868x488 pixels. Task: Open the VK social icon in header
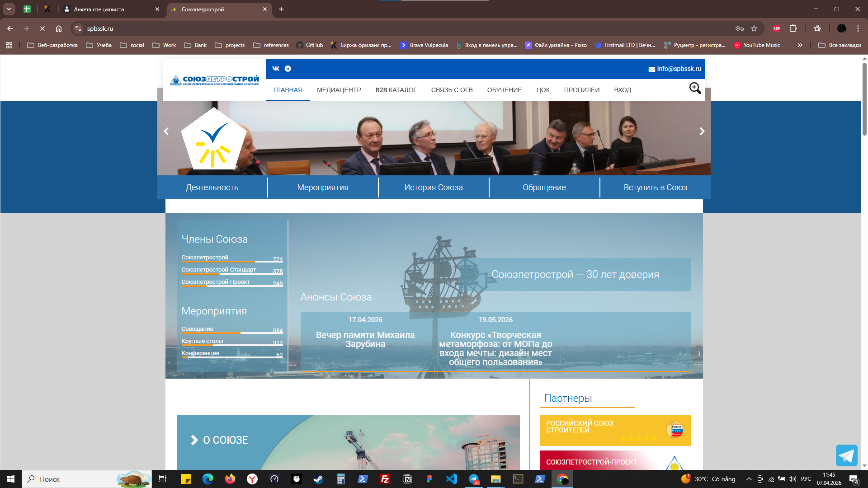[x=276, y=69]
